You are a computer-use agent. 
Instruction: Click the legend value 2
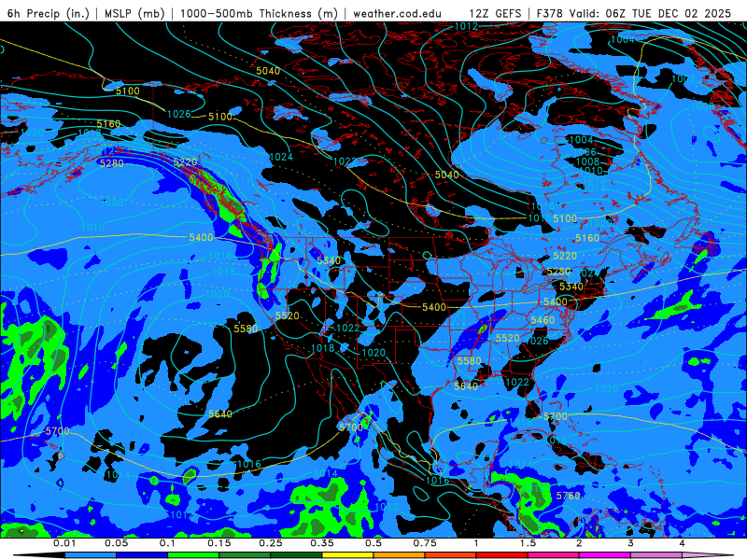pos(579,543)
